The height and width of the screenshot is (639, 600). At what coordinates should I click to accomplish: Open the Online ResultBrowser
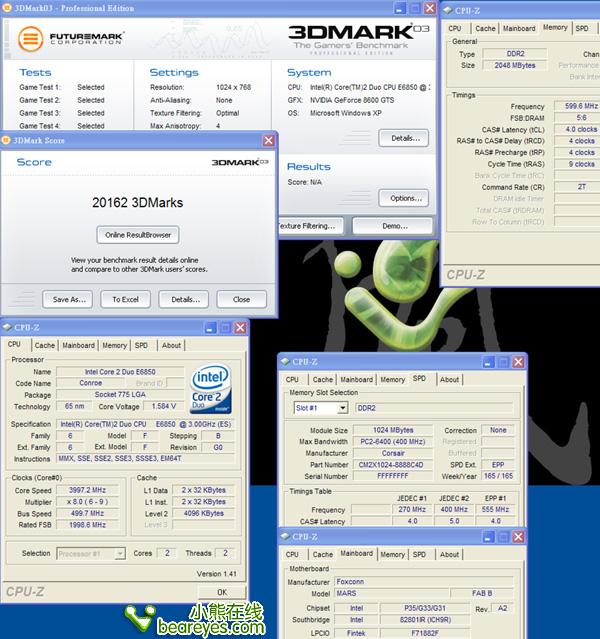tap(138, 235)
